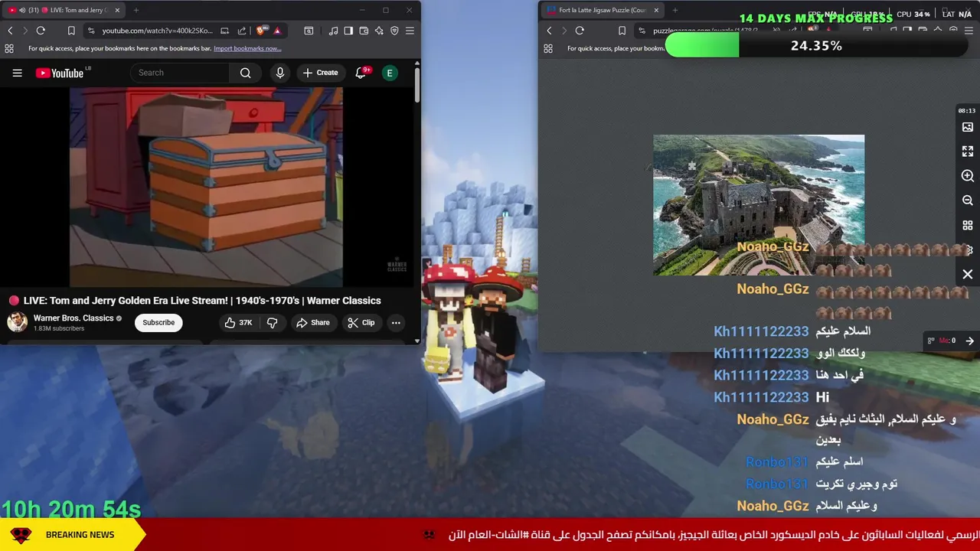Click the YouTube search magnifier button
Viewport: 980px width, 551px height.
pyautogui.click(x=246, y=73)
